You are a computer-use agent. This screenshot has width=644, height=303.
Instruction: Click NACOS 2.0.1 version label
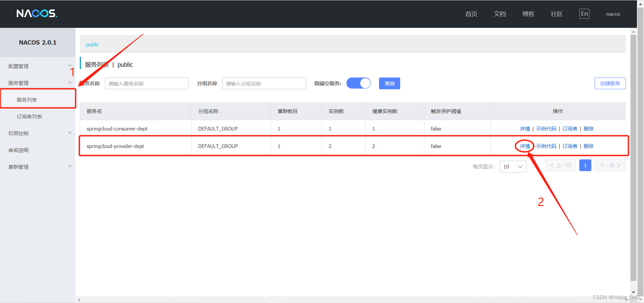click(x=38, y=43)
